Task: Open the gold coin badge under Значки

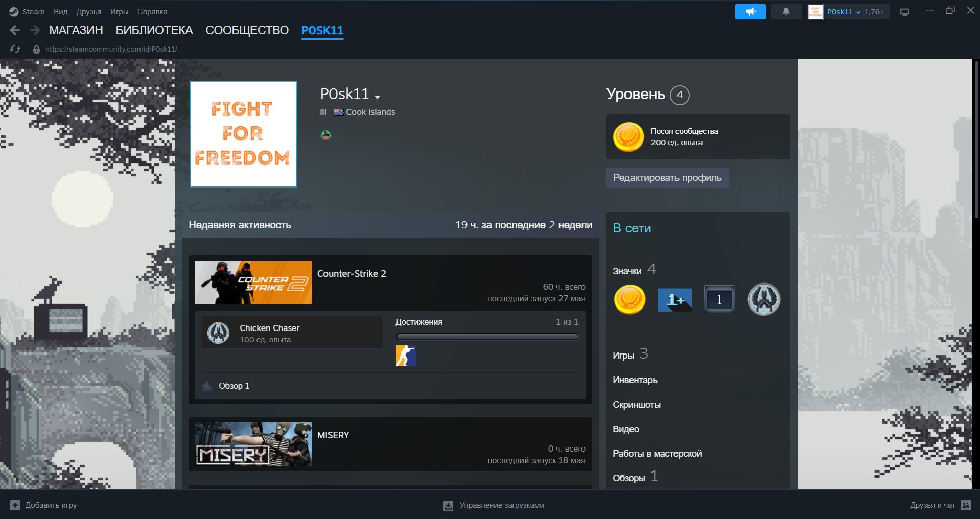Action: pos(629,299)
